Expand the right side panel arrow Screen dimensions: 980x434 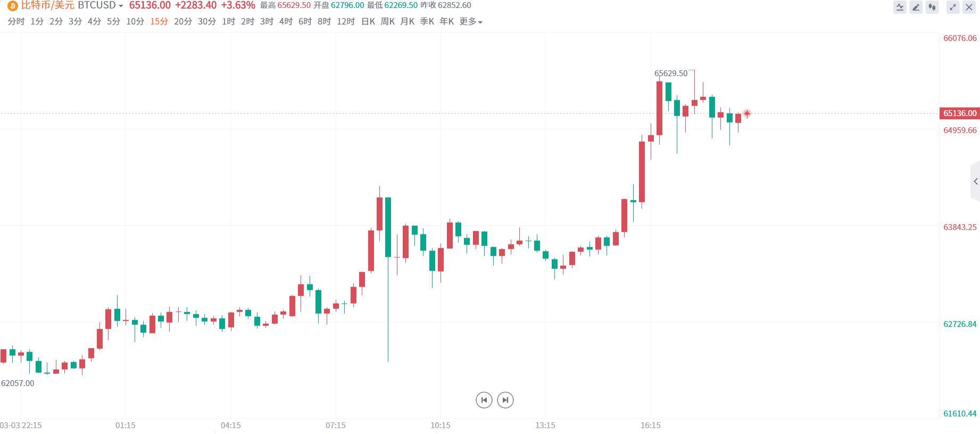pos(975,182)
